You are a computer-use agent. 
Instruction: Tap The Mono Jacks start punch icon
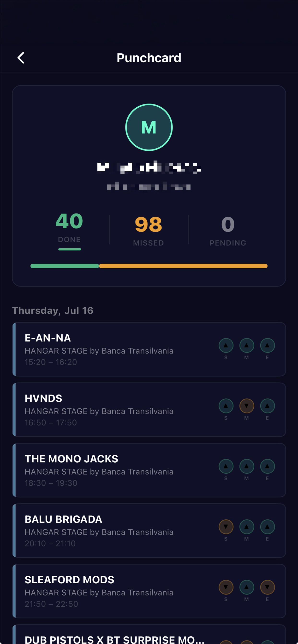[x=226, y=466]
